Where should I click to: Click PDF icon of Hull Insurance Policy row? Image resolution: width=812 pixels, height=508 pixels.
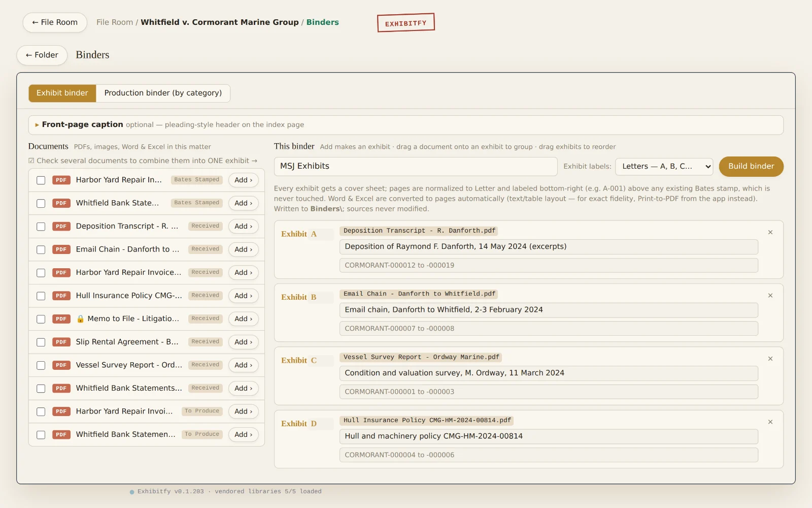(x=61, y=296)
